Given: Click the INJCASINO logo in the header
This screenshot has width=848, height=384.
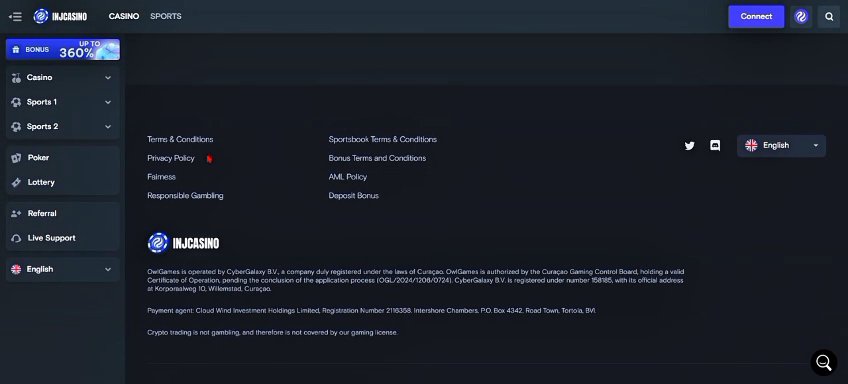Looking at the screenshot, I should click(60, 16).
